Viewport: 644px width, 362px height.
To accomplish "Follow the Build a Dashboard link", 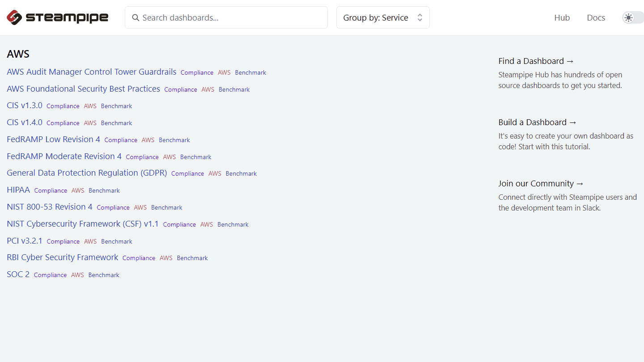I will tap(538, 122).
